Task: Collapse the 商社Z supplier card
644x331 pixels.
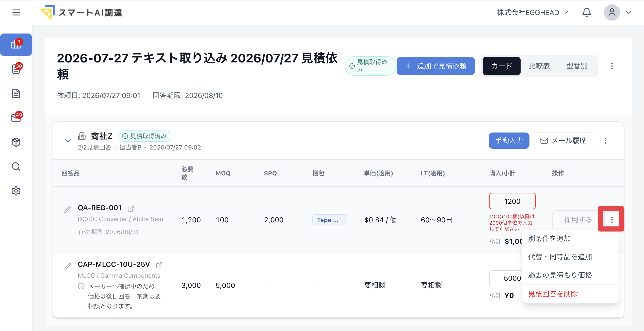Action: 68,140
